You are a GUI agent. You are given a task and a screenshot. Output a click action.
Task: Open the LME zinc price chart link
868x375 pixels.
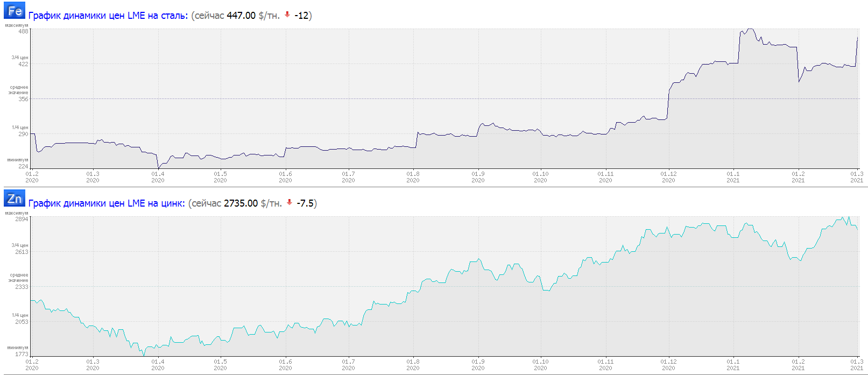point(107,203)
